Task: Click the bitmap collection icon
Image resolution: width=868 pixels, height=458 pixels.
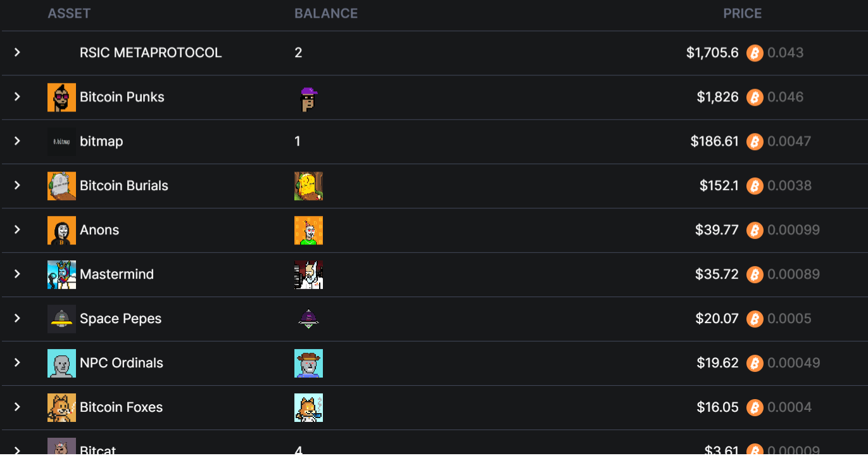Action: [x=61, y=141]
